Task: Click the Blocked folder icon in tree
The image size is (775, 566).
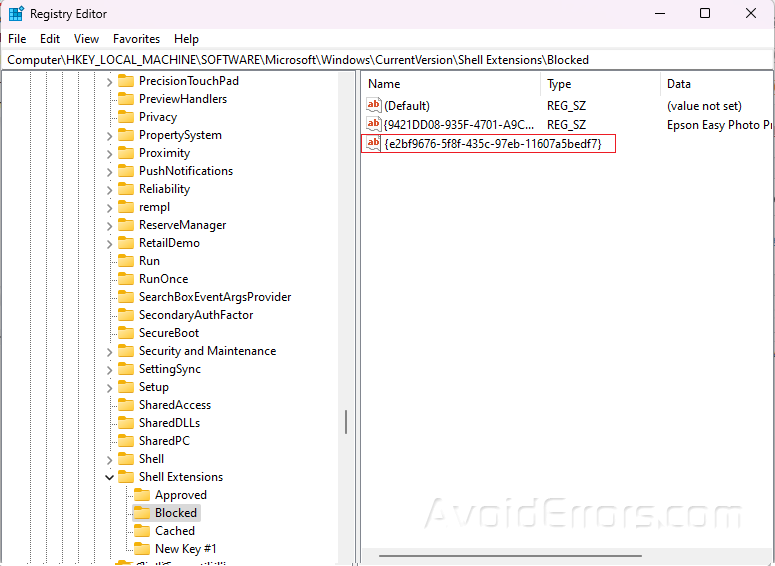Action: click(141, 513)
